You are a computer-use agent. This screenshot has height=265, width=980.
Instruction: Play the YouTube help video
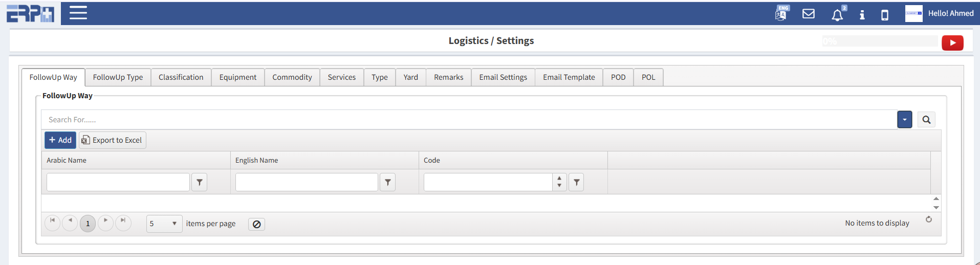point(952,43)
